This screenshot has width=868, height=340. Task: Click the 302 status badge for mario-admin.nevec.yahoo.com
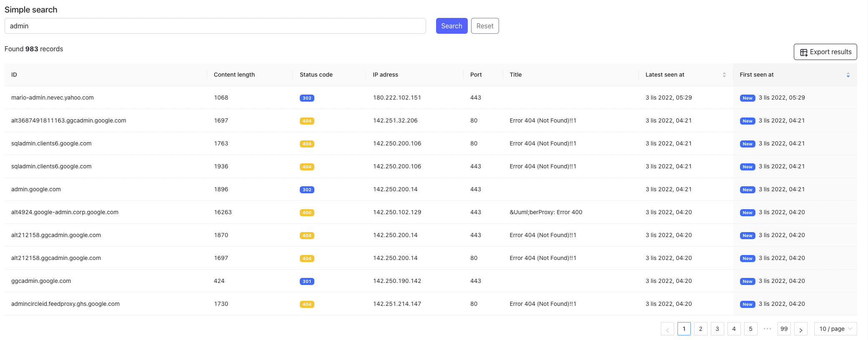point(307,98)
